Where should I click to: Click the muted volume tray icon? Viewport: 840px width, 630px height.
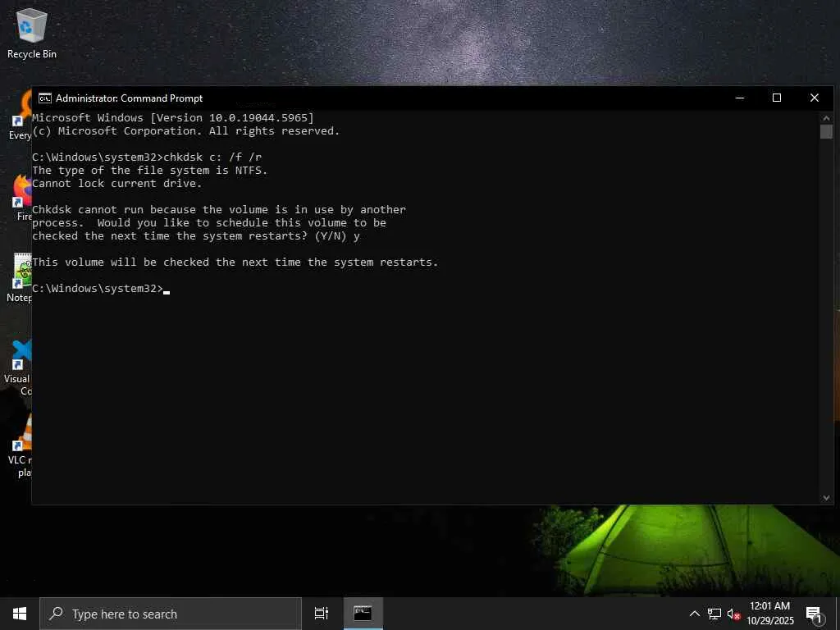click(733, 614)
